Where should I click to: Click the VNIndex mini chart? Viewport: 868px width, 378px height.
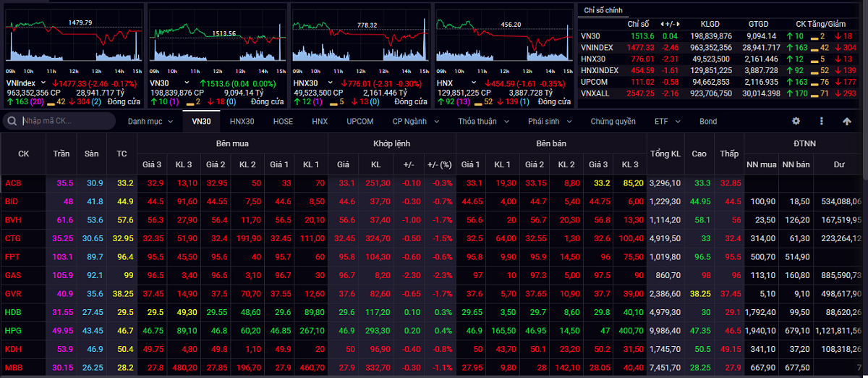click(x=73, y=40)
